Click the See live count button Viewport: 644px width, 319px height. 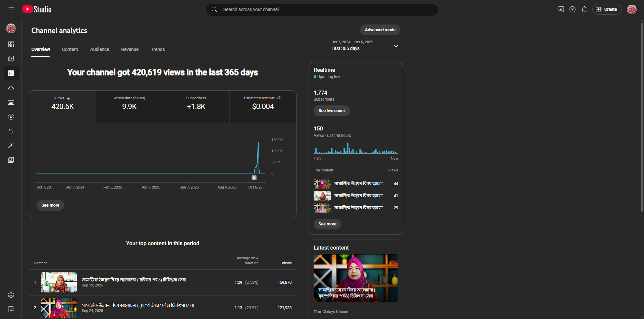click(x=331, y=111)
